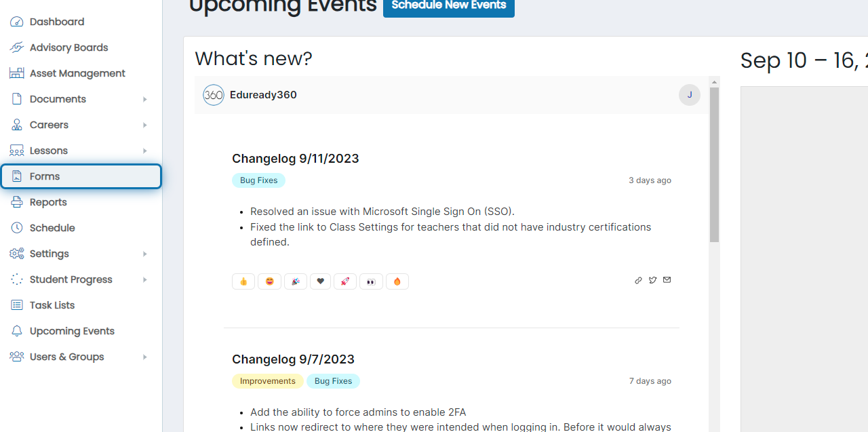The height and width of the screenshot is (432, 868).
Task: Click the Settings gears icon
Action: [x=17, y=254]
